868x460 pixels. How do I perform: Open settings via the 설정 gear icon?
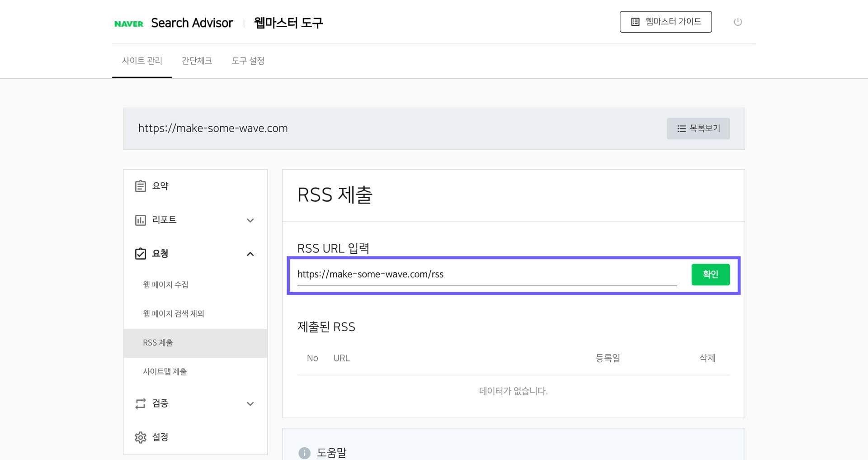(140, 437)
